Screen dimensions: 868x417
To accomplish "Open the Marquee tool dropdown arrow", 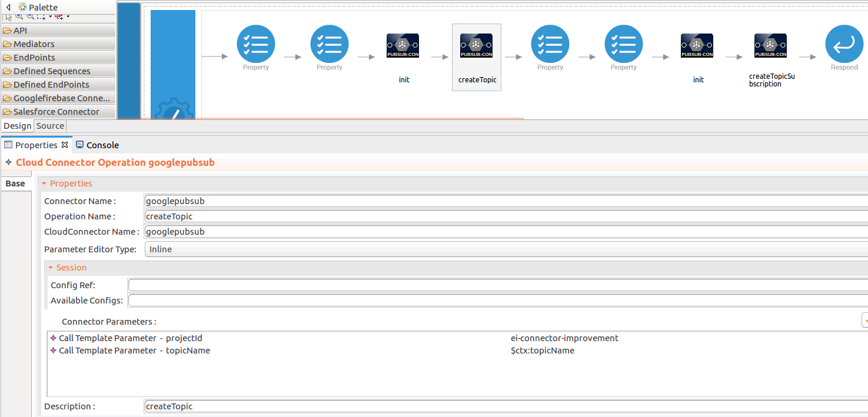I will click(51, 16).
